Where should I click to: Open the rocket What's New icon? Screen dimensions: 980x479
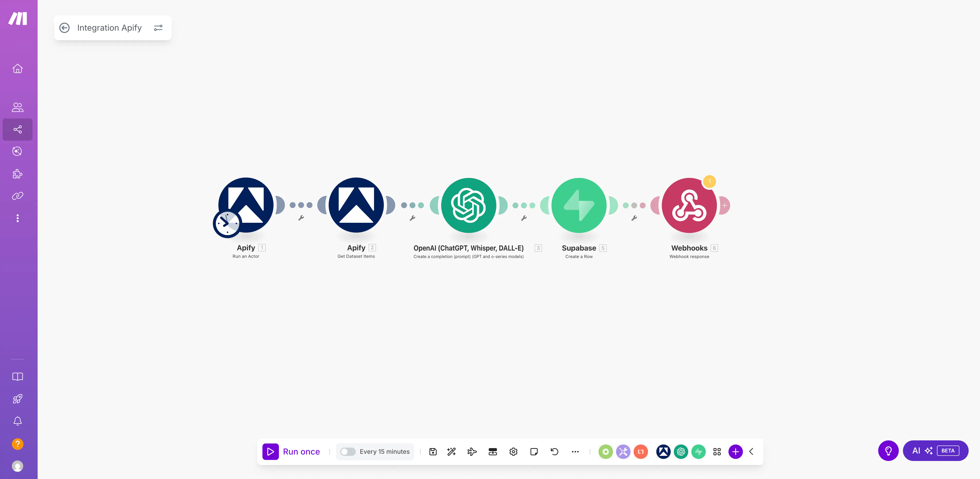18,399
